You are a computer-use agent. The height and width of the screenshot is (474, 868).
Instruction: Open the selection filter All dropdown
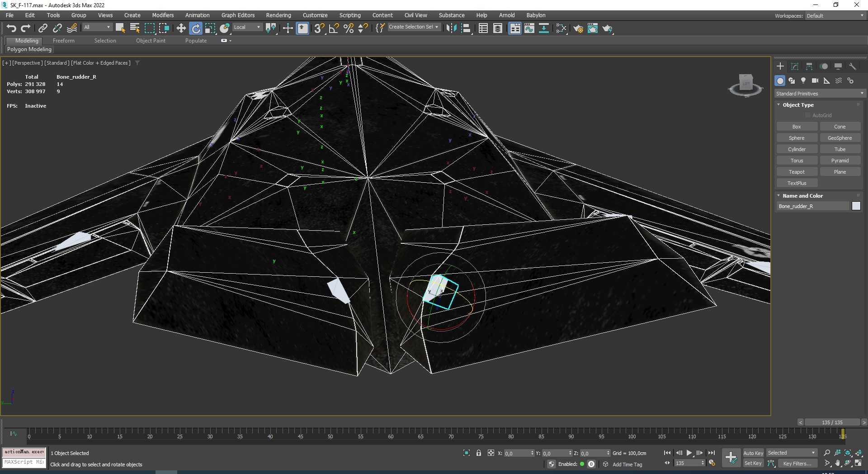97,27
